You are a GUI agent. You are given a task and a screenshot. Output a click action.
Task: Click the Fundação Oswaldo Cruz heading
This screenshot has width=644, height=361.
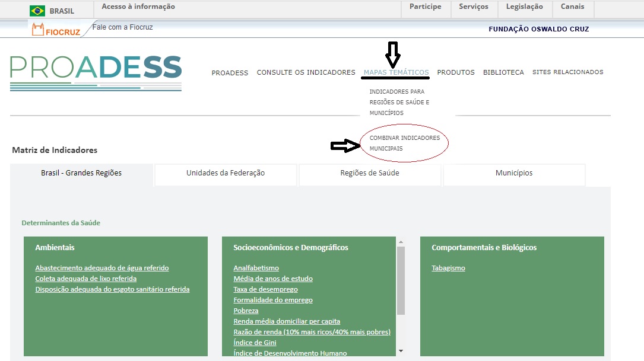point(539,29)
